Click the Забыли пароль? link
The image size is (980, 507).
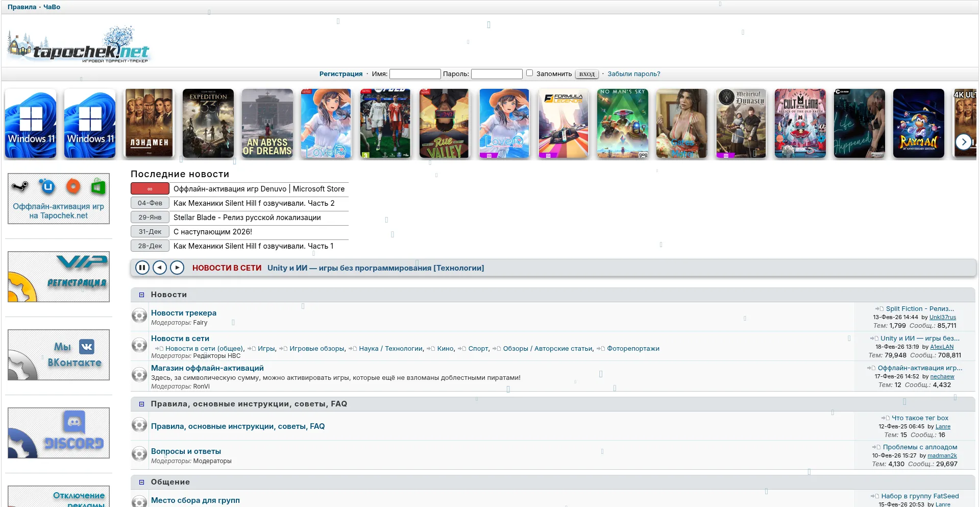pos(634,74)
